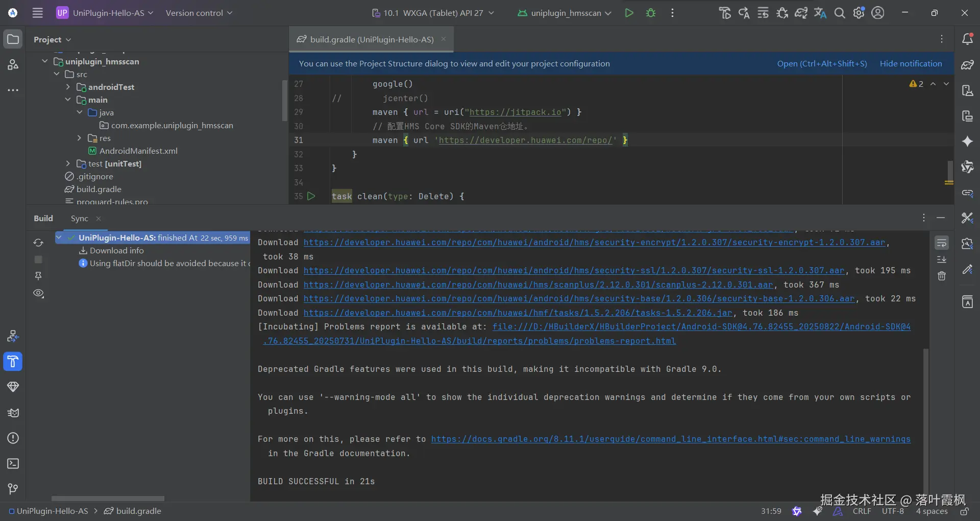This screenshot has width=980, height=521.
Task: Open the Version control menu
Action: tap(199, 13)
